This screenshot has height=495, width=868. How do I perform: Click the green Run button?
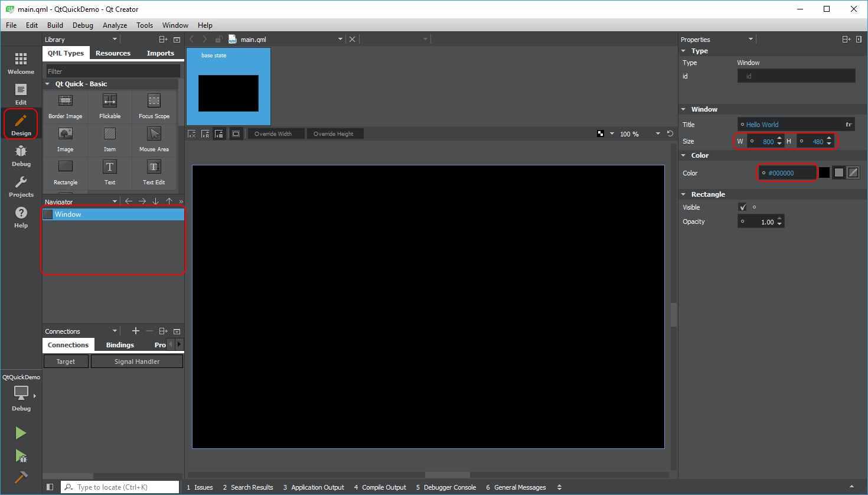coord(21,433)
